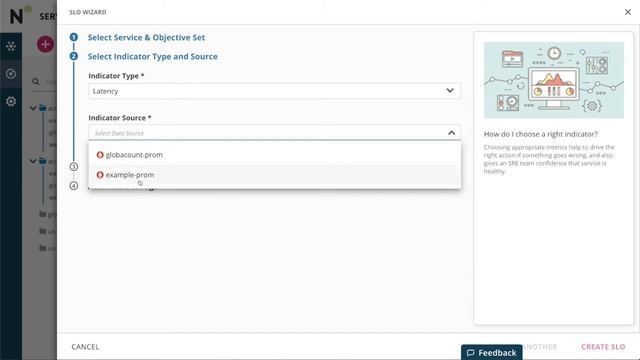Viewport: 640px width, 360px height.
Task: Click the Feedback chat bubble icon
Action: pos(471,353)
